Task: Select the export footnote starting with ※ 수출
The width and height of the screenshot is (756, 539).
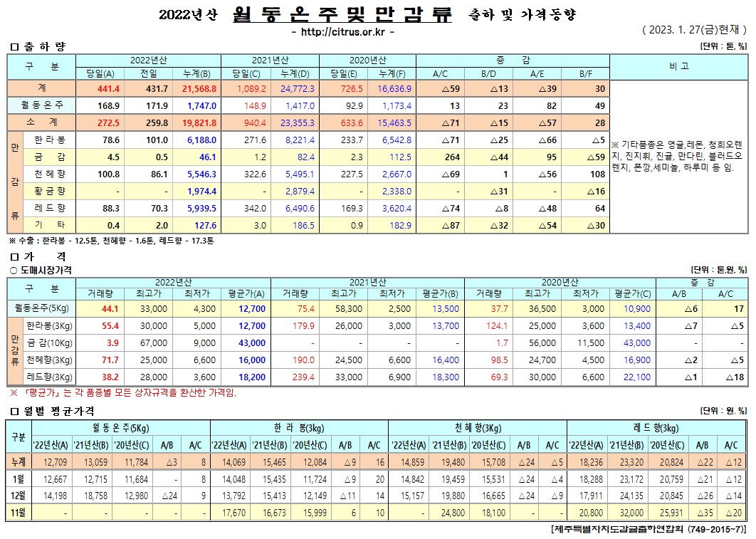Action: [x=111, y=241]
